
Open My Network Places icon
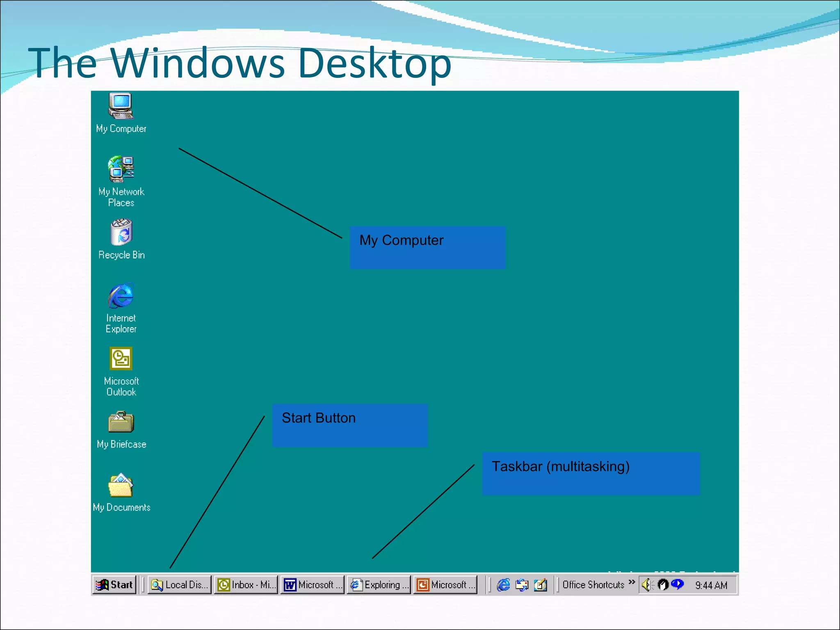[121, 169]
